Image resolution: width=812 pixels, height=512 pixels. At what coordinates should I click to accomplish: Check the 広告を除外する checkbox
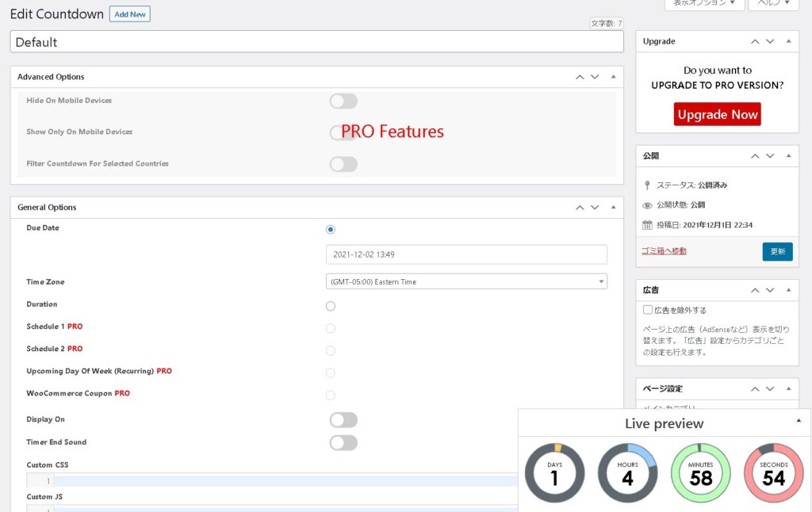coord(648,310)
